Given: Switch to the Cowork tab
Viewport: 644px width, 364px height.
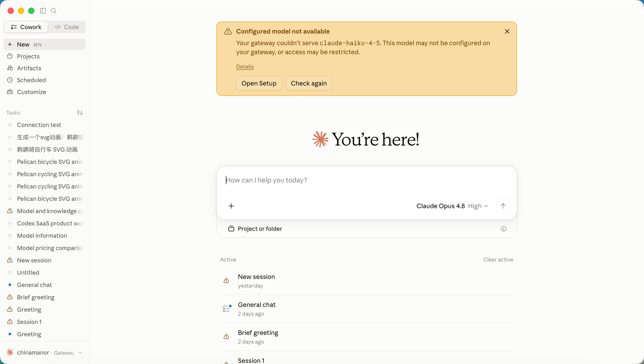Looking at the screenshot, I should pos(26,27).
